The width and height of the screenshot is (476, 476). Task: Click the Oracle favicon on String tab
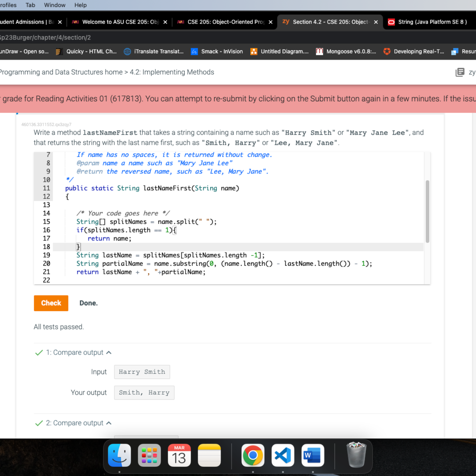[x=391, y=22]
